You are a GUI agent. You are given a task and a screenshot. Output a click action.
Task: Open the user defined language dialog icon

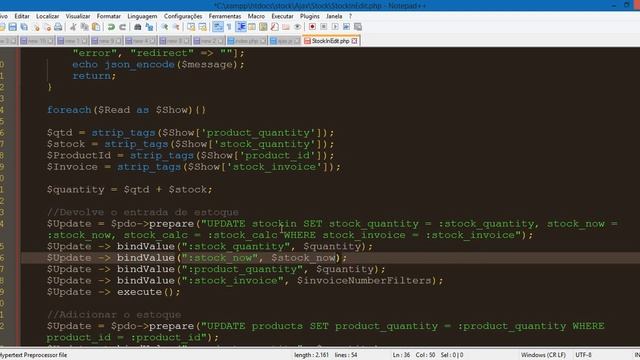(252, 27)
